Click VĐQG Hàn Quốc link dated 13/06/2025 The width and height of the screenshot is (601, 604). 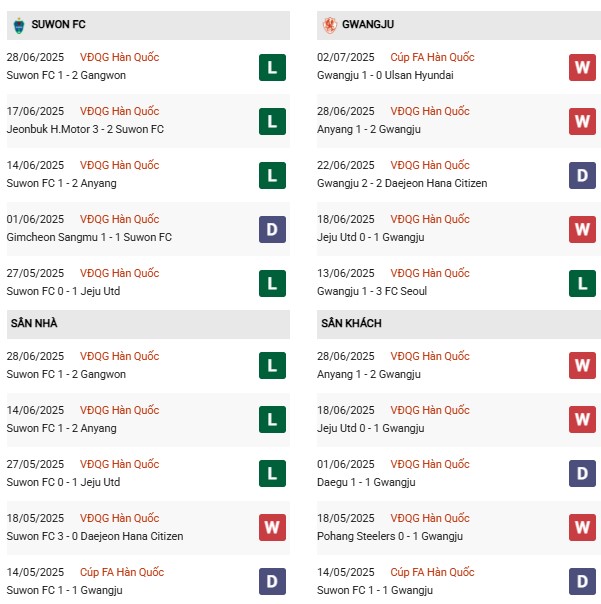pyautogui.click(x=429, y=274)
